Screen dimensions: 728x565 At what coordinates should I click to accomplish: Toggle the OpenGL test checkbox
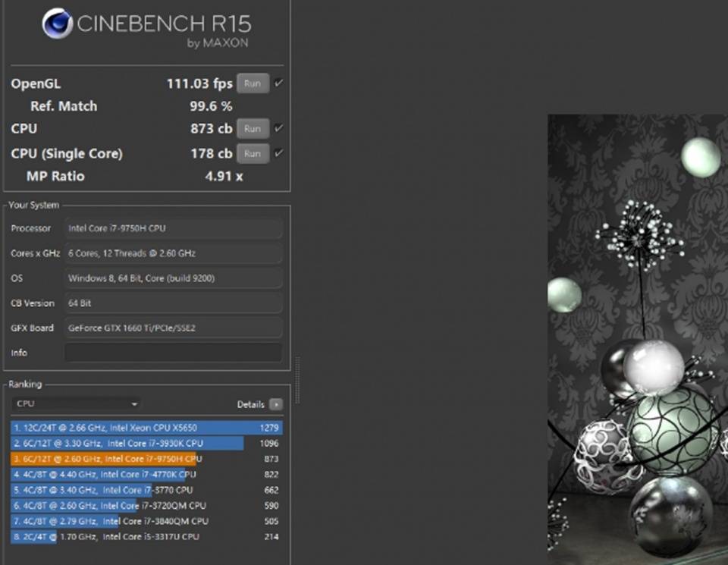pos(278,83)
